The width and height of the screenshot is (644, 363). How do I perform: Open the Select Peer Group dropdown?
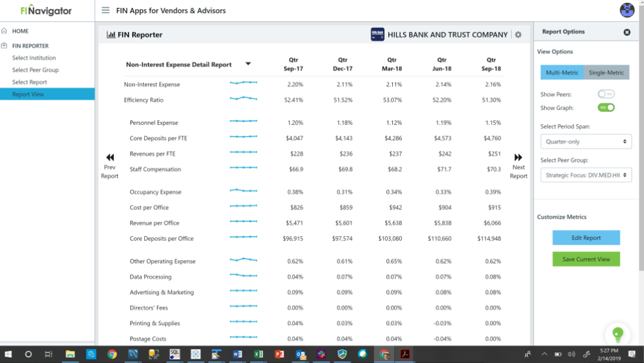point(585,175)
